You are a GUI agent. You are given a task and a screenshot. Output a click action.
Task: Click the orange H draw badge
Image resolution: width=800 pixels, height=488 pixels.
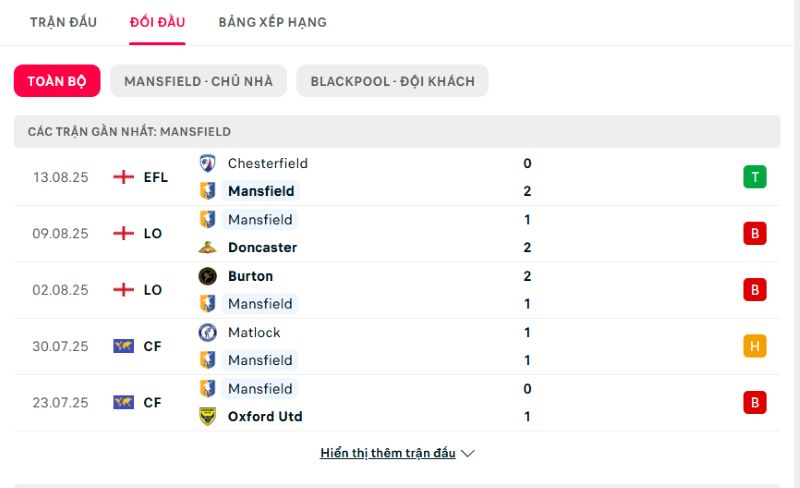[x=755, y=346]
